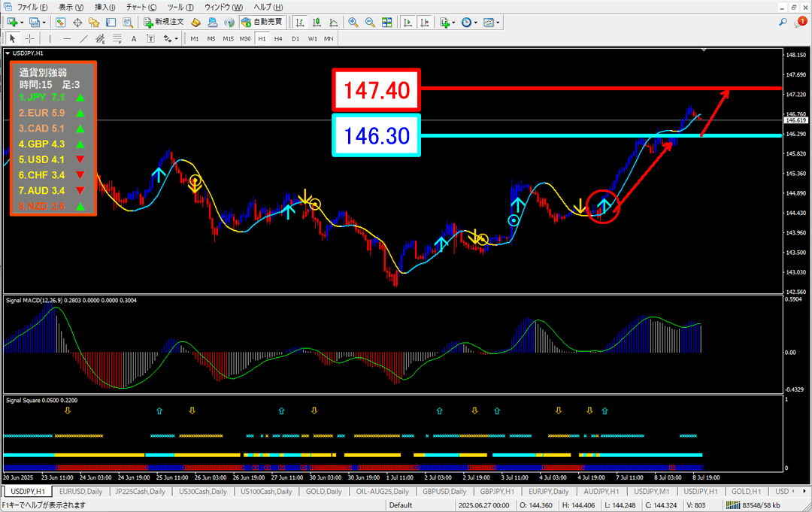Open the ファイル(F) menu
812x512 pixels.
click(x=32, y=8)
